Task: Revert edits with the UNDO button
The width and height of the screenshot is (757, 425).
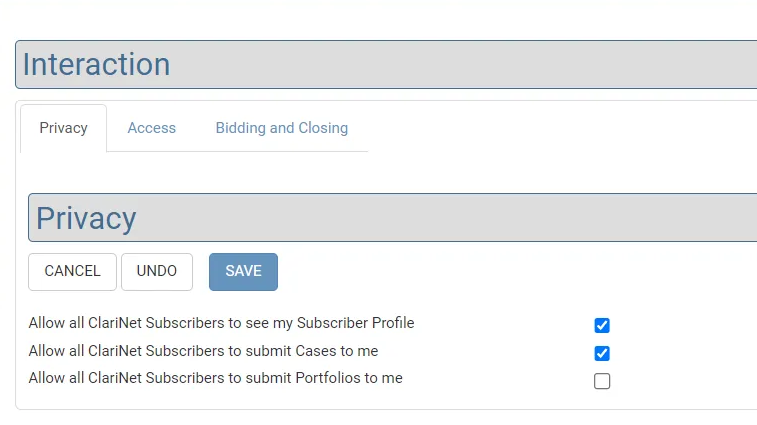Action: point(157,271)
